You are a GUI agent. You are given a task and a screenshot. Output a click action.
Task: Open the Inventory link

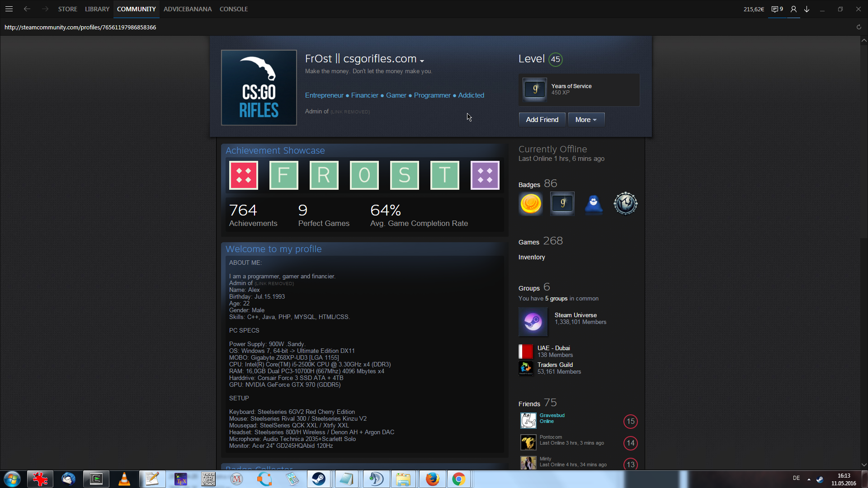click(531, 257)
